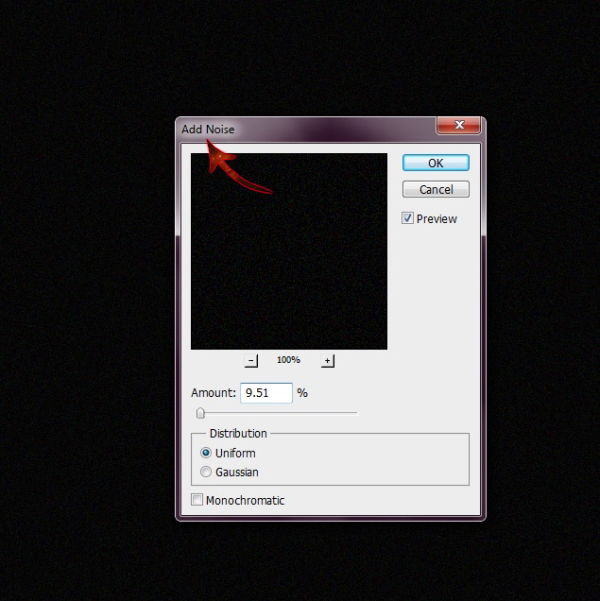Image resolution: width=600 pixels, height=601 pixels.
Task: Click the Amount input field
Action: coord(266,393)
